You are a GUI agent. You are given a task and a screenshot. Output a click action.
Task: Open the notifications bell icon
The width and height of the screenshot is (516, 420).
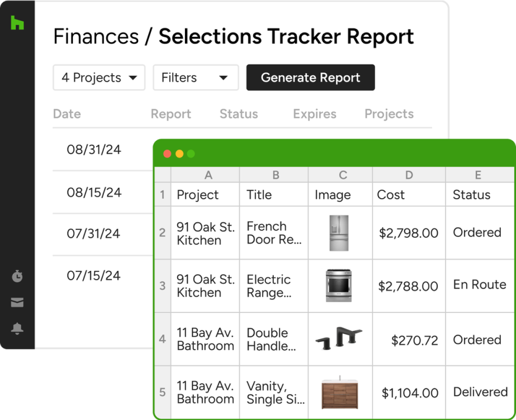click(x=17, y=329)
